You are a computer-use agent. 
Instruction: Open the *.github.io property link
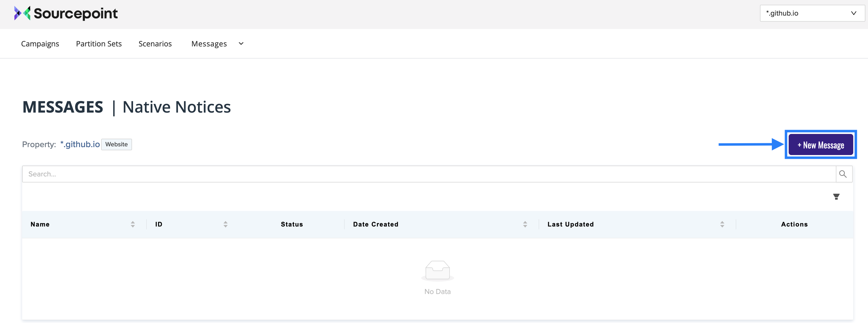(x=80, y=144)
